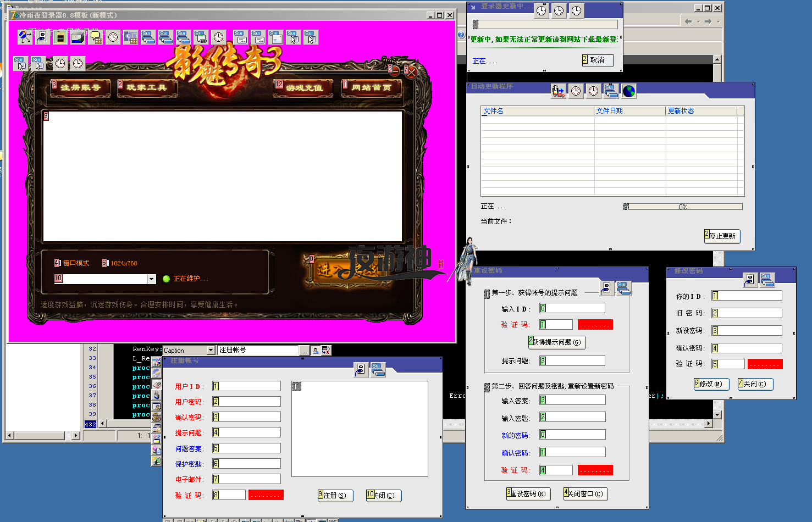Select the Sui link component icon on main form

click(x=201, y=37)
